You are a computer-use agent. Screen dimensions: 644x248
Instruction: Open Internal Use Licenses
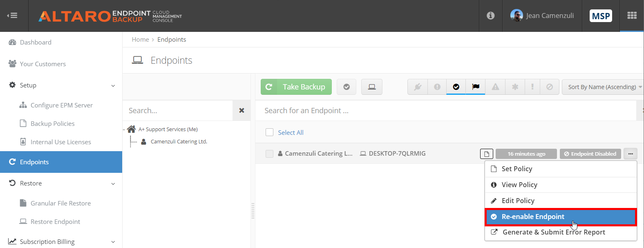click(61, 142)
